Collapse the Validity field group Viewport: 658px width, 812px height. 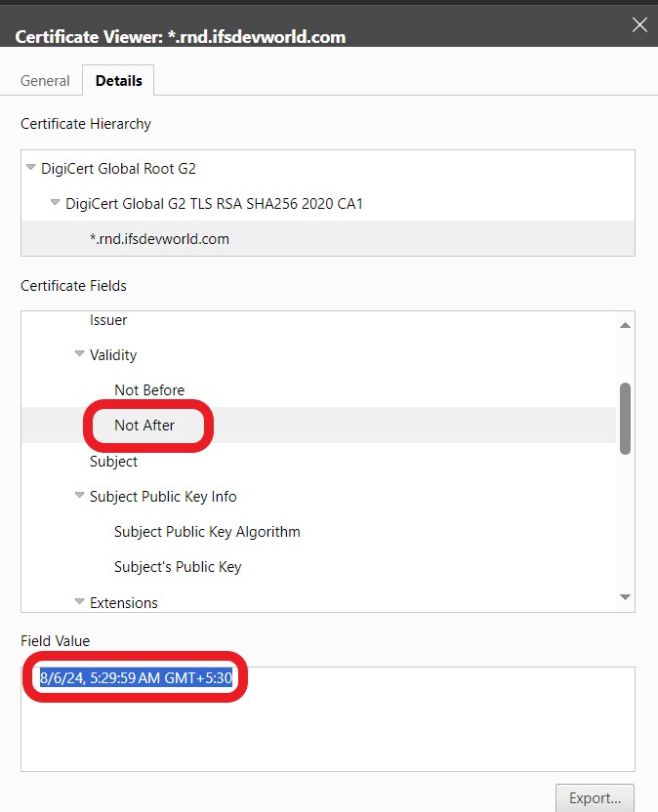pyautogui.click(x=79, y=355)
